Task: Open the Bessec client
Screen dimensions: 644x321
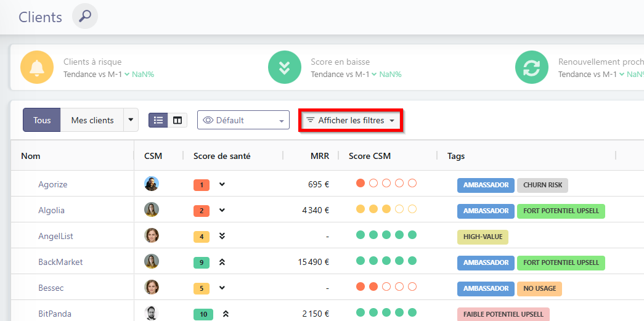Action: coord(50,288)
